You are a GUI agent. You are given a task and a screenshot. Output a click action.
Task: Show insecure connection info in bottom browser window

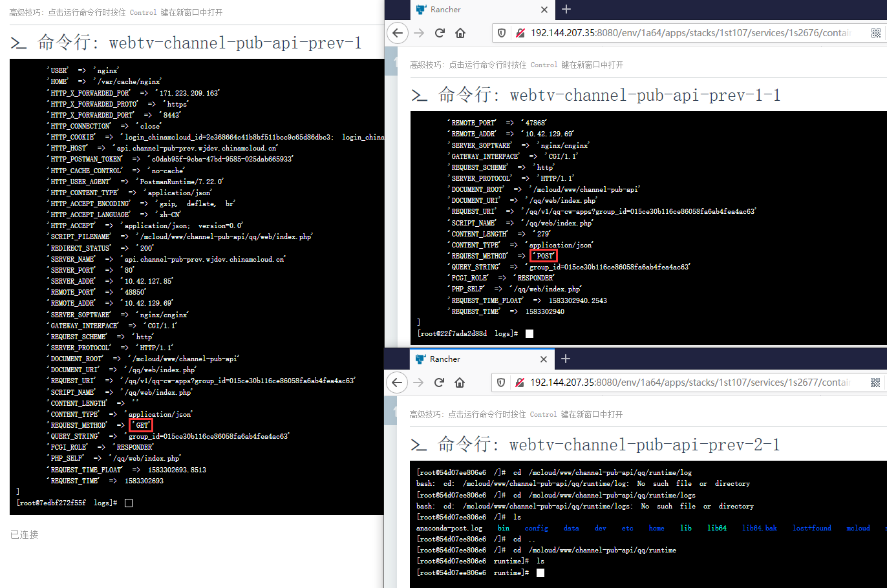tap(518, 383)
